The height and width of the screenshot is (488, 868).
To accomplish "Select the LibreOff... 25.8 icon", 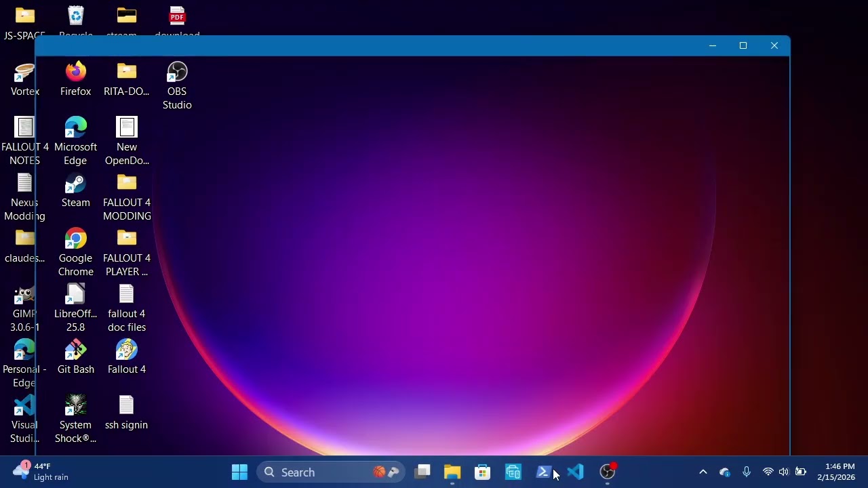I will [x=75, y=308].
